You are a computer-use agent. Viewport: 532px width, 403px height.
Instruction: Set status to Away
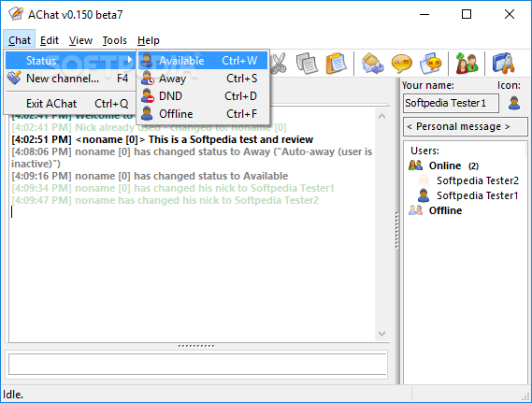click(203, 79)
